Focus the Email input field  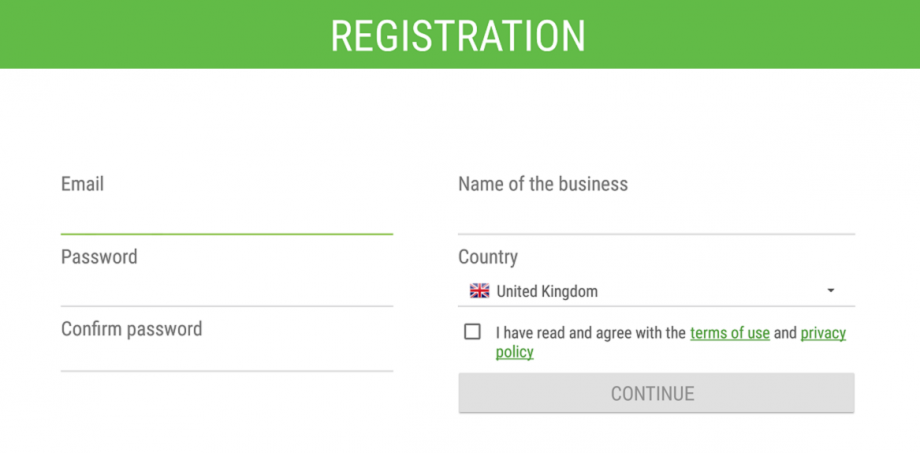pos(226,216)
